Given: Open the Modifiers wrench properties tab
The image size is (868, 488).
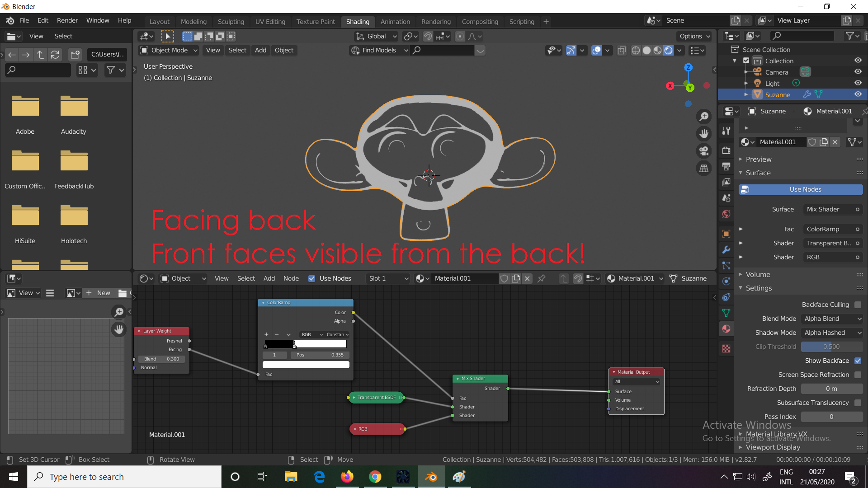Looking at the screenshot, I should (x=726, y=250).
